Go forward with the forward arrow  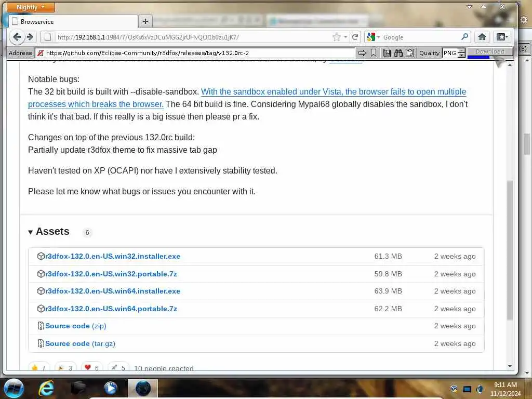coord(30,37)
